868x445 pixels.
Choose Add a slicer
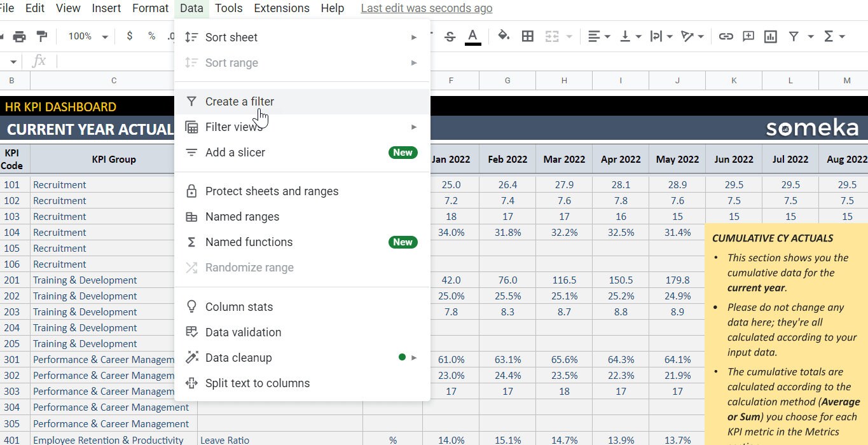(x=302, y=153)
